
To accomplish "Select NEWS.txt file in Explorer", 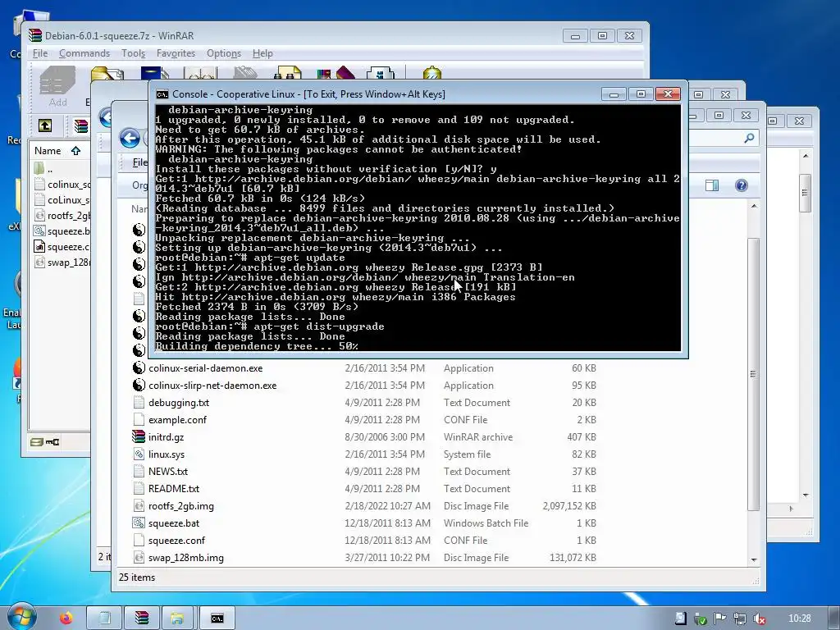I will click(x=167, y=472).
